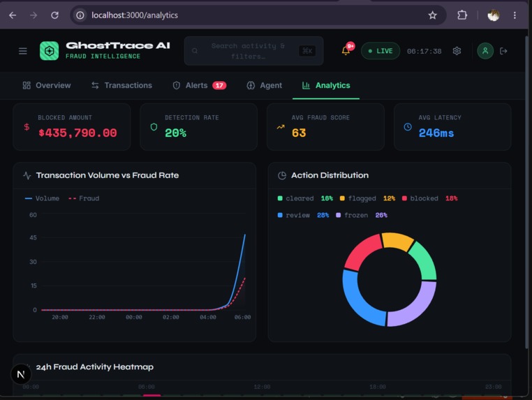Click the green cleared donut segment
This screenshot has width=532, height=400.
(424, 261)
